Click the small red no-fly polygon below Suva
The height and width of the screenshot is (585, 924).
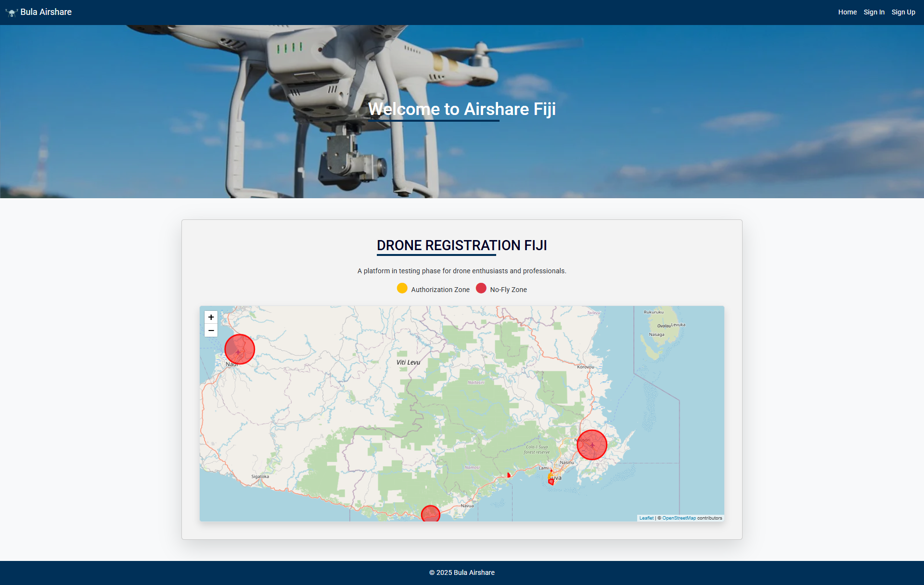coord(552,482)
